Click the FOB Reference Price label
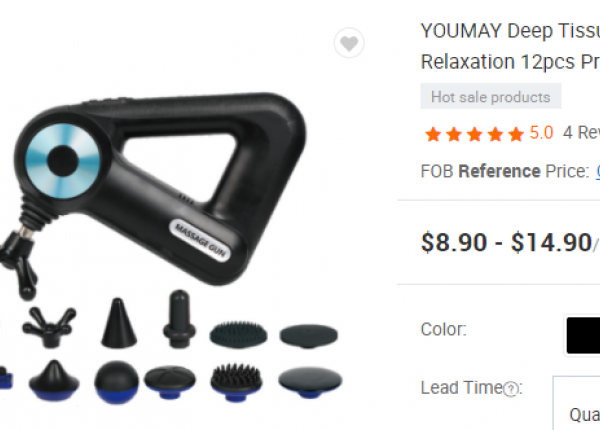600x430 pixels. pos(505,171)
